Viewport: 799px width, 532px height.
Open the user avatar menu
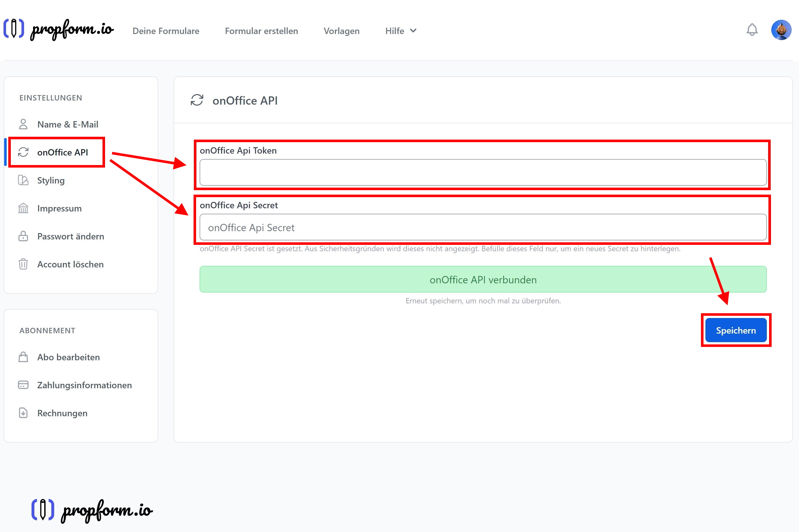pyautogui.click(x=781, y=30)
